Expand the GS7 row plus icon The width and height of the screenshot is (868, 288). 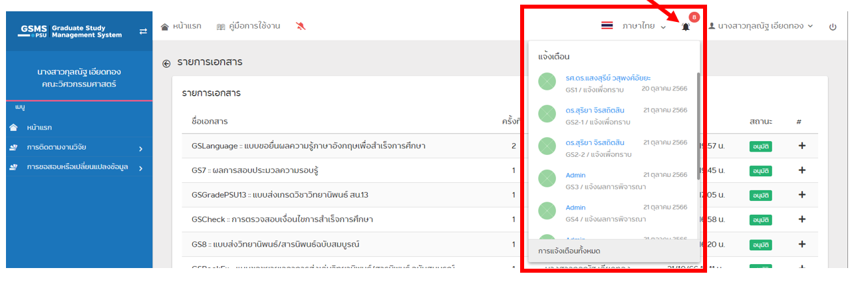pyautogui.click(x=801, y=170)
